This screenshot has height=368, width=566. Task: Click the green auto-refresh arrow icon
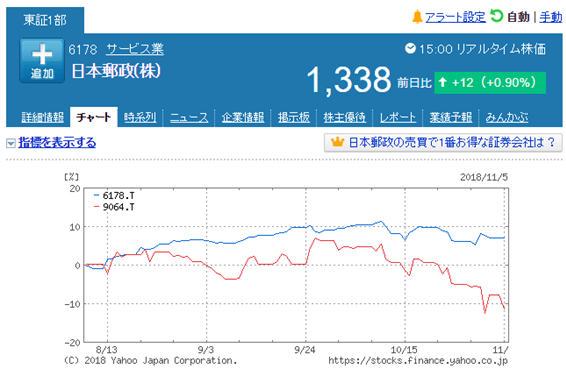497,16
